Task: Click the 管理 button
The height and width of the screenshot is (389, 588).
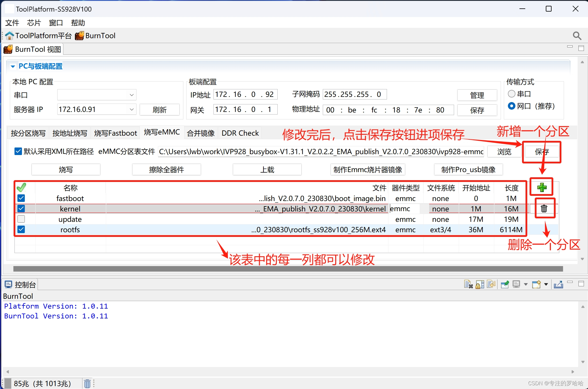Action: coord(477,95)
